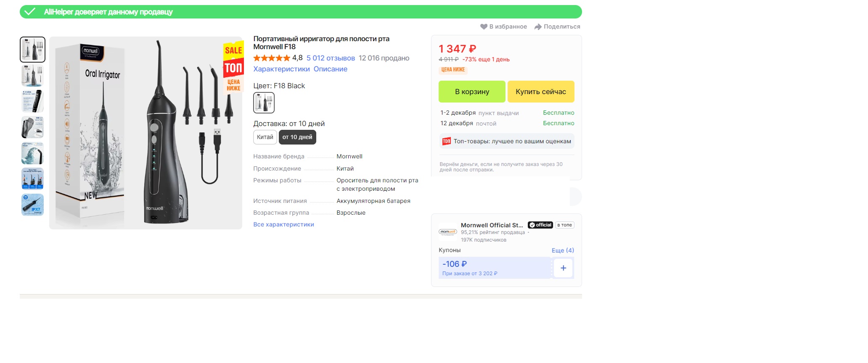The height and width of the screenshot is (363, 868).
Task: Jump to the Описание section
Action: coord(331,69)
